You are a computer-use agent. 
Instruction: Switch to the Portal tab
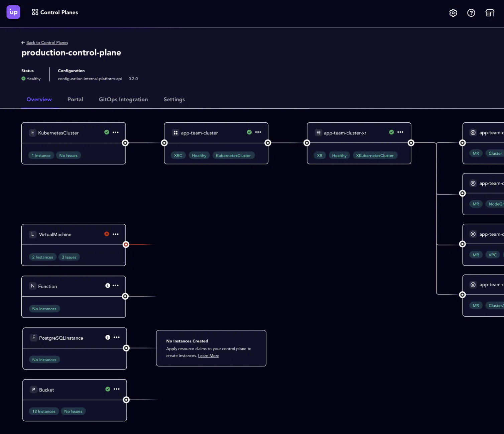tap(75, 99)
